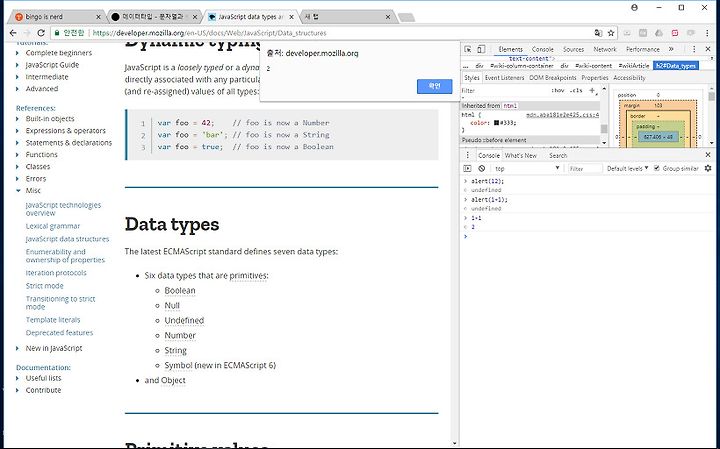Image resolution: width=720 pixels, height=449 pixels.
Task: Select the top execution context dropdown
Action: [527, 168]
